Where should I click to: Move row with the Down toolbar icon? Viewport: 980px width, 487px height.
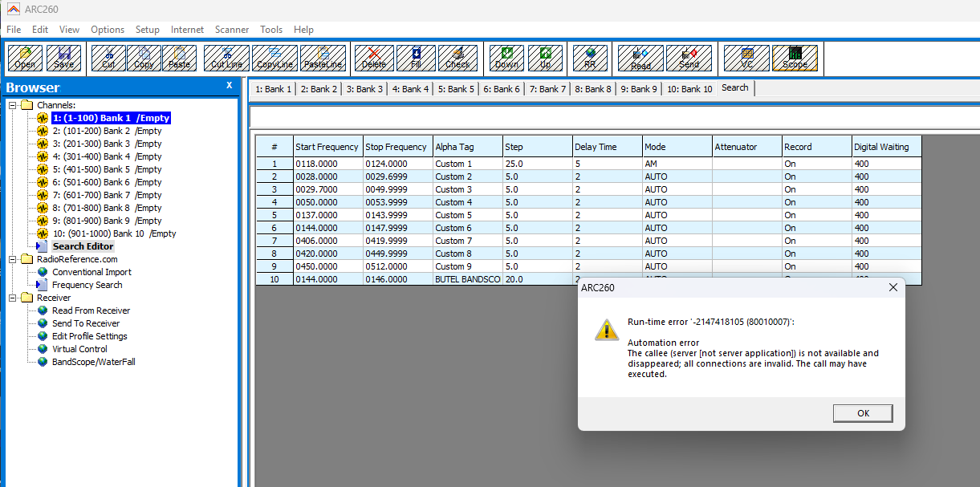(506, 58)
